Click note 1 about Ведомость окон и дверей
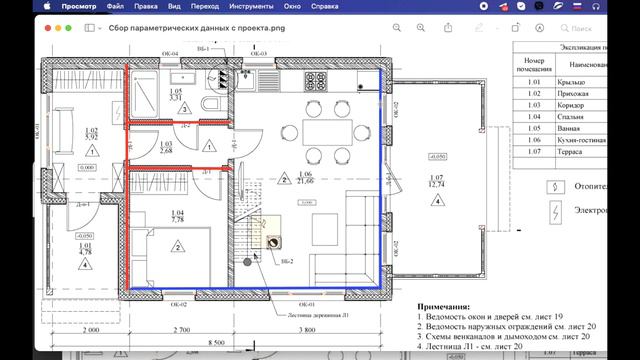640x360 pixels. (490, 316)
